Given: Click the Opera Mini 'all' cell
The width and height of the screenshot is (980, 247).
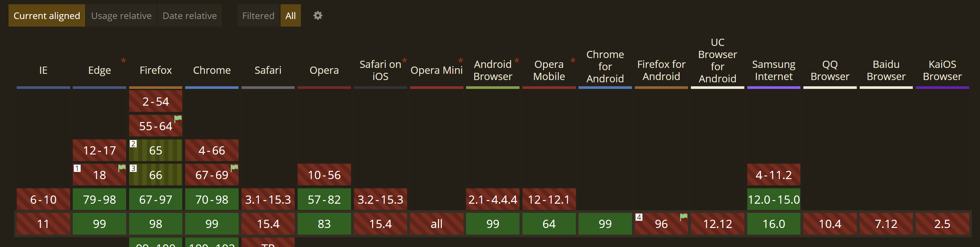Looking at the screenshot, I should point(436,224).
